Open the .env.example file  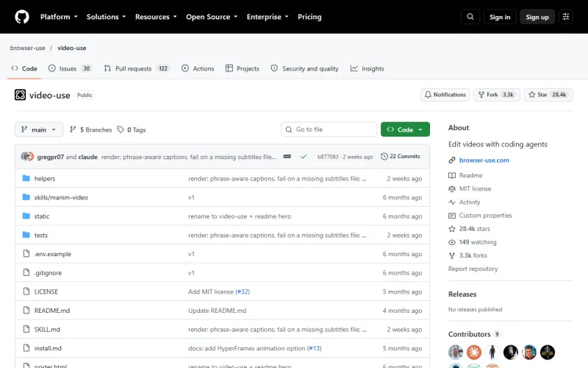(x=52, y=254)
